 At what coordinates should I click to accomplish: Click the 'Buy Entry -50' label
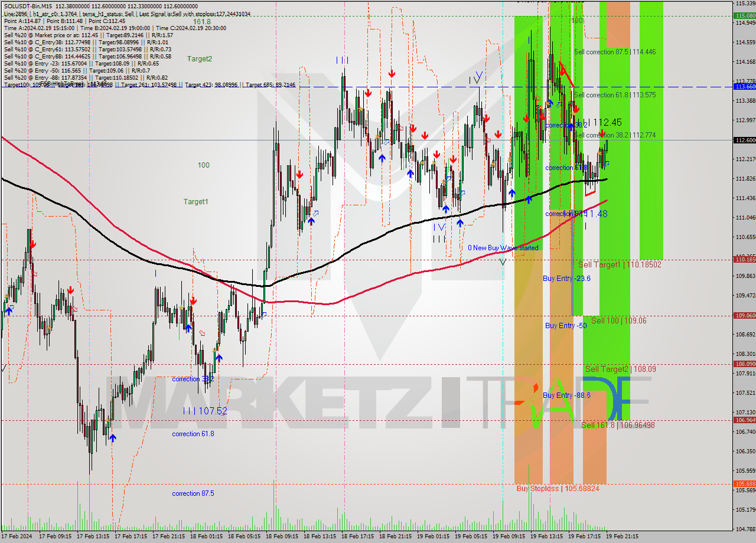[x=566, y=325]
